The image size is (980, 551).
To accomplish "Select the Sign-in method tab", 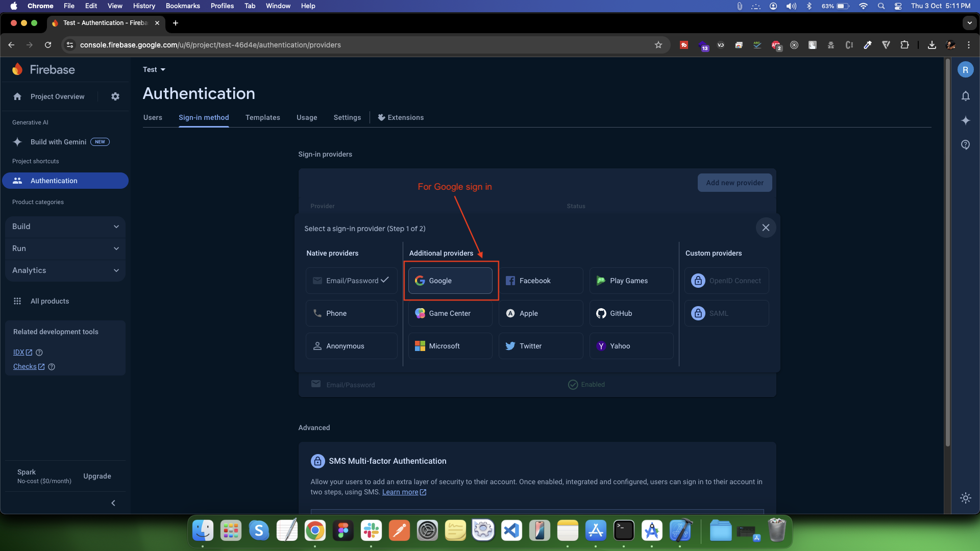I will point(203,117).
